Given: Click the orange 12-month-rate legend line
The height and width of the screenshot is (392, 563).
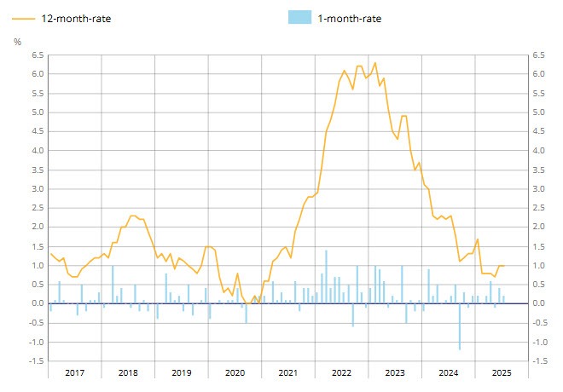Looking at the screenshot, I should point(23,19).
